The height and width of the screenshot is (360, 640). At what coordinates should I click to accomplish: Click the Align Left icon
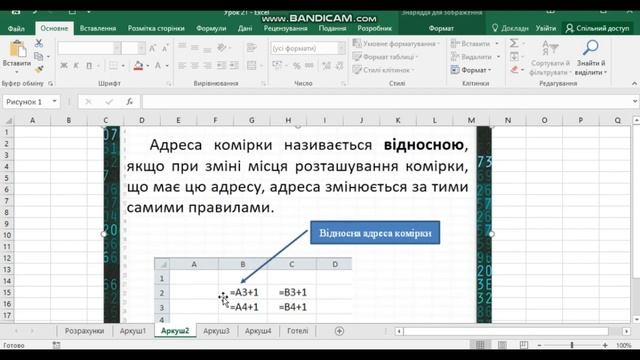tap(182, 65)
